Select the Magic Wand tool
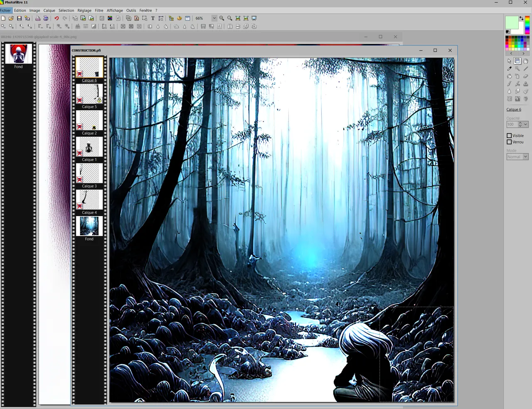Screen dimensions: 532x409 (517, 69)
